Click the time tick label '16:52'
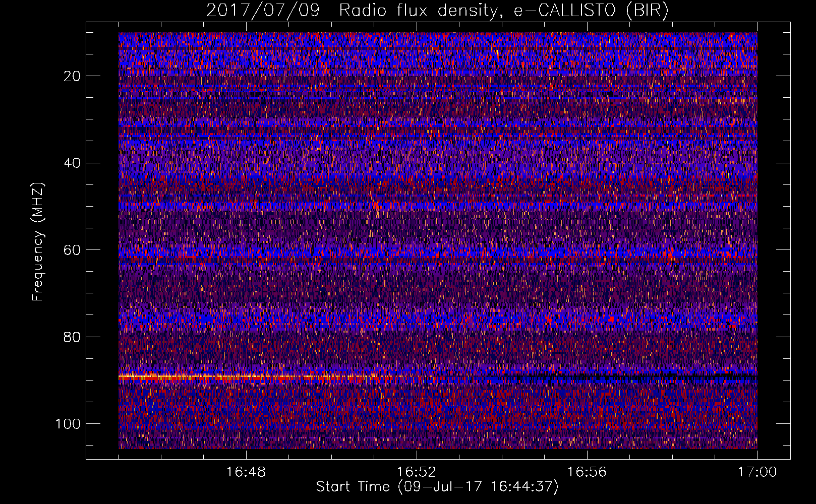 click(x=416, y=472)
